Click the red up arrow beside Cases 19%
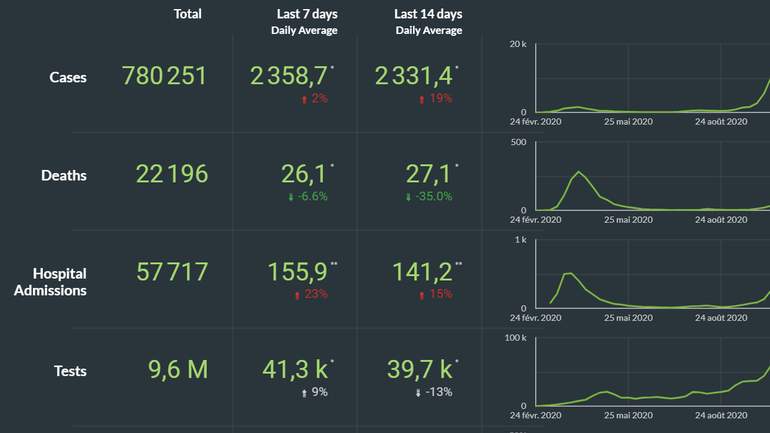 (x=423, y=99)
